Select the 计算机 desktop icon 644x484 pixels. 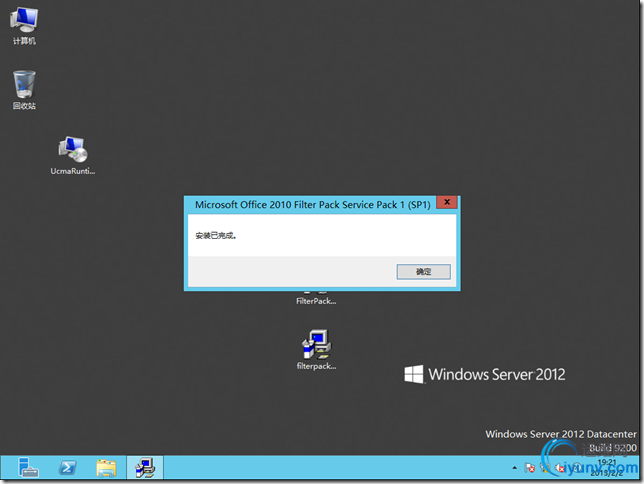pos(24,25)
